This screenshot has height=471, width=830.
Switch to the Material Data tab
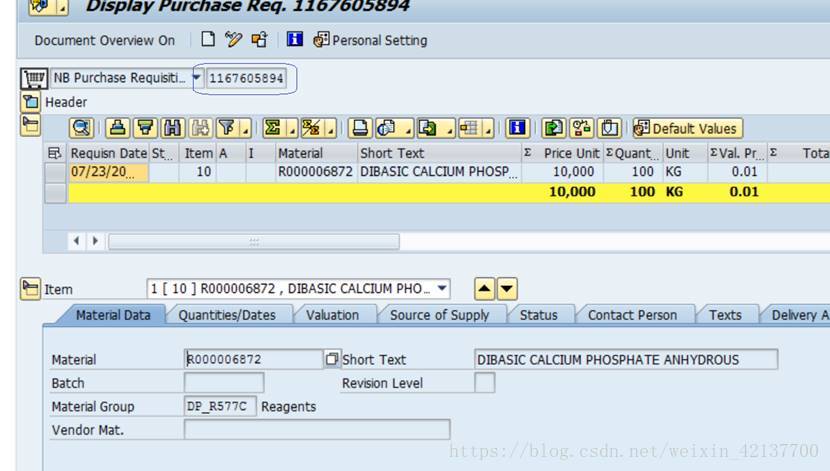point(113,315)
